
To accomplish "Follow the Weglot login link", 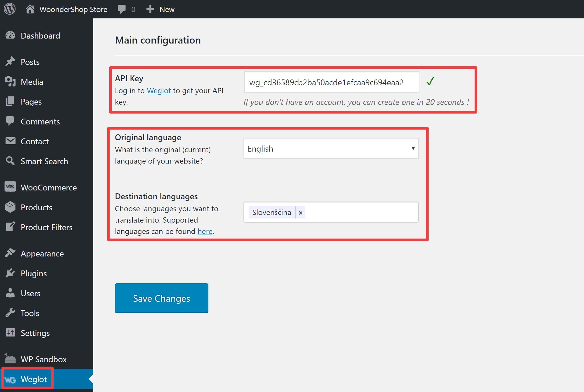I will tap(159, 91).
